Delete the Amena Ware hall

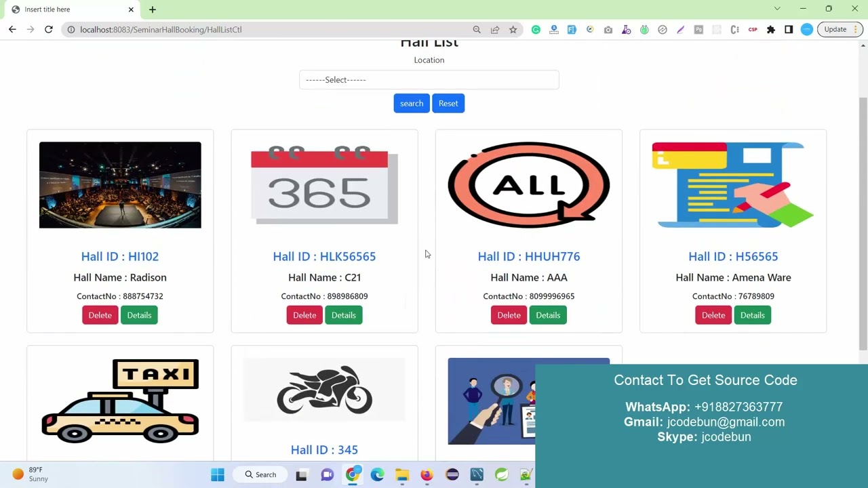point(713,315)
